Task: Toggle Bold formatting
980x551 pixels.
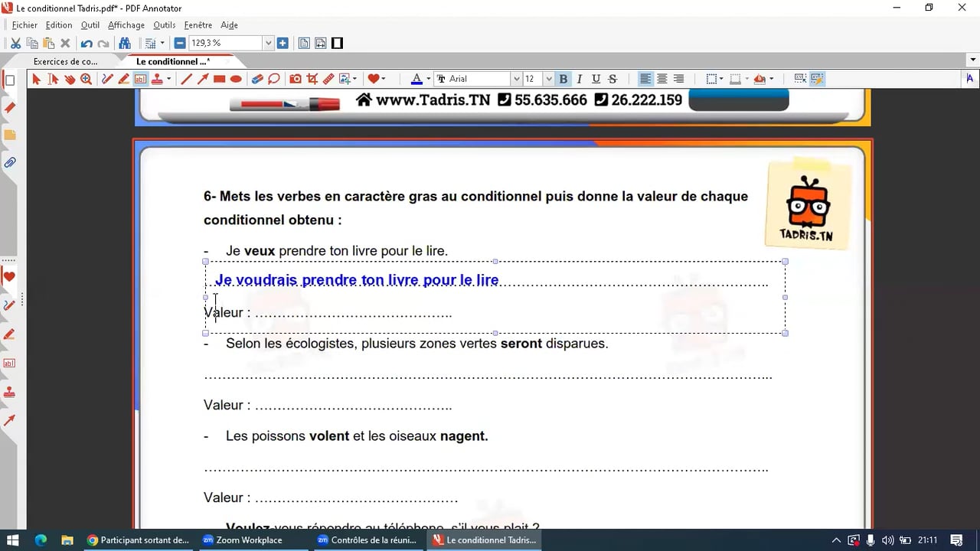Action: [563, 79]
